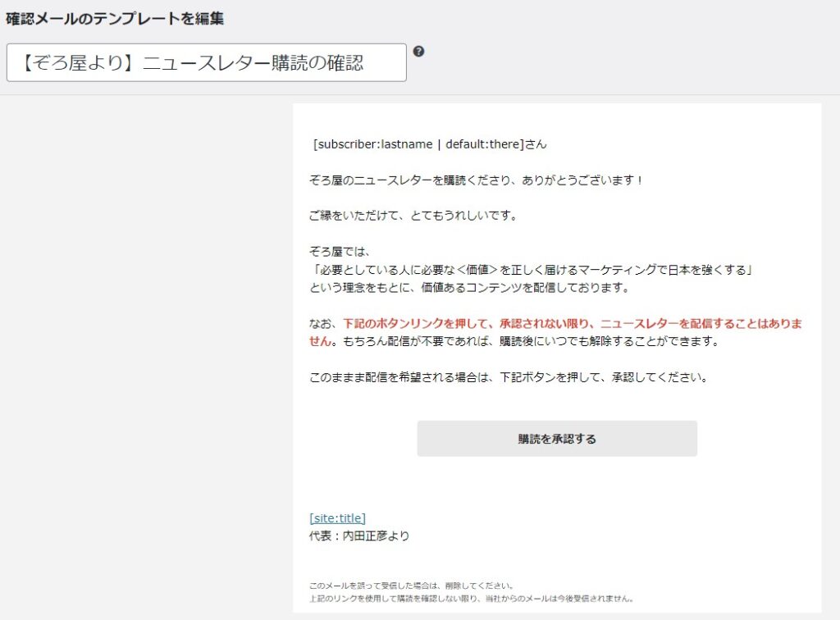
Task: Click the signature 代表：内田正彦より
Action: pos(359,536)
